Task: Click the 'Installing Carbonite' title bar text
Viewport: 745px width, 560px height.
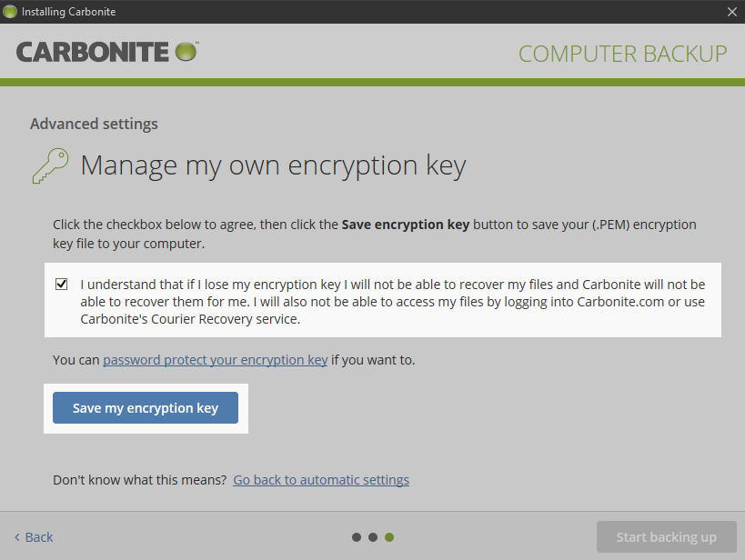Action: coord(68,12)
